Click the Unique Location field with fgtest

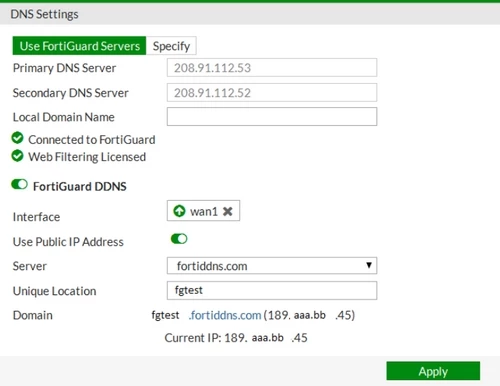(272, 290)
